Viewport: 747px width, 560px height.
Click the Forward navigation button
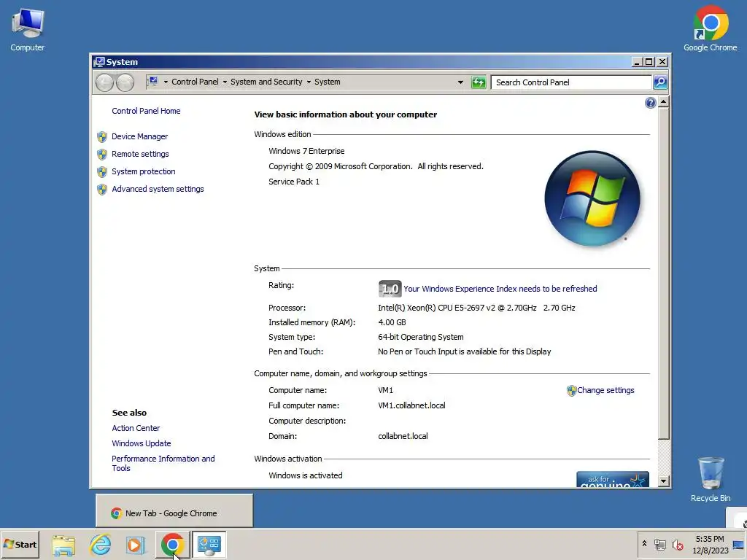[125, 83]
